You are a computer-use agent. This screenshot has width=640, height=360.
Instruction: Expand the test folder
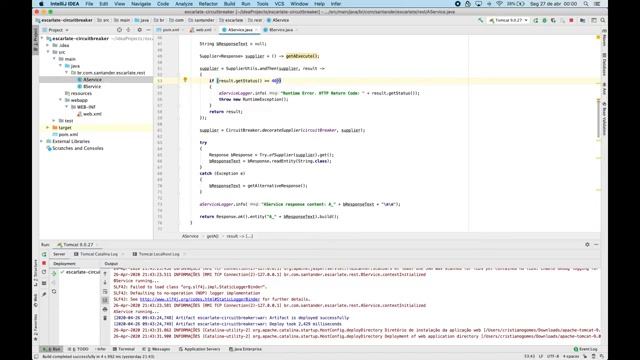click(54, 121)
